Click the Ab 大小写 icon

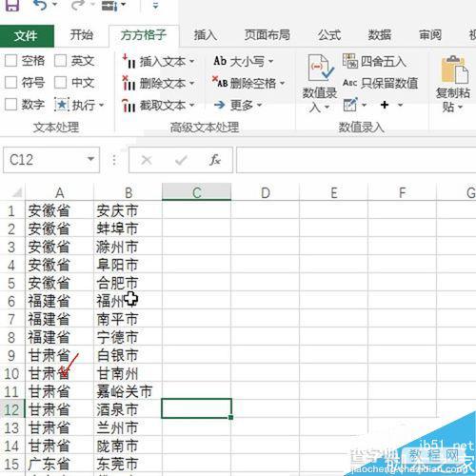(220, 61)
